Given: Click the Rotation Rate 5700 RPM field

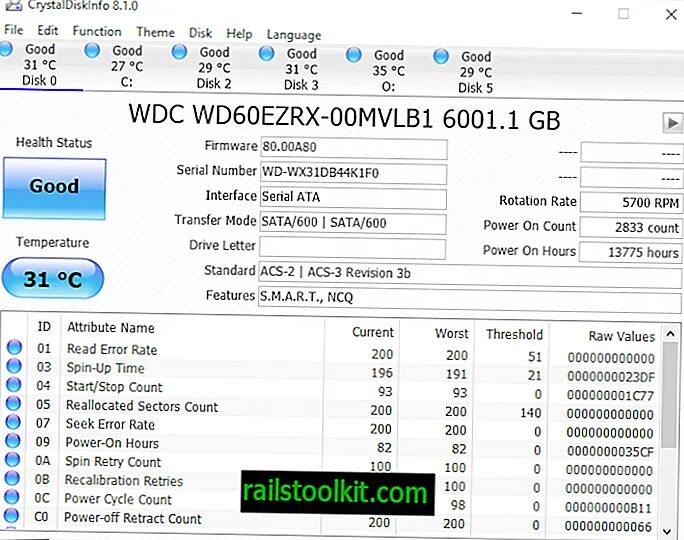Looking at the screenshot, I should coord(631,202).
